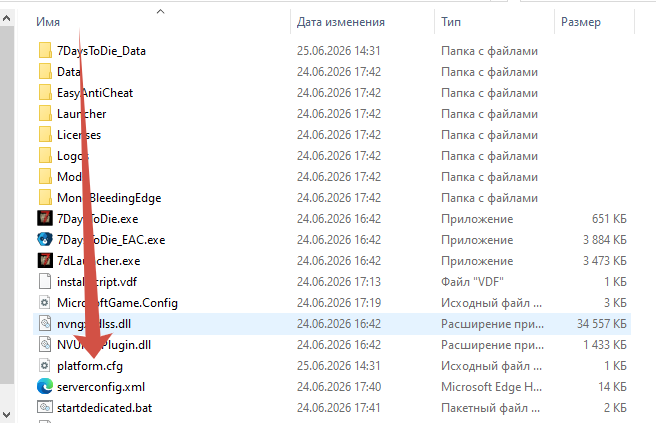Select the Logos folder icon
The image size is (656, 441).
[45, 155]
